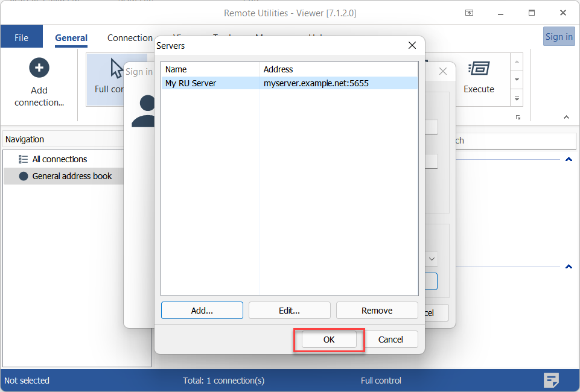580x392 pixels.
Task: Expand the ribbon gallery more options arrow
Action: [517, 96]
